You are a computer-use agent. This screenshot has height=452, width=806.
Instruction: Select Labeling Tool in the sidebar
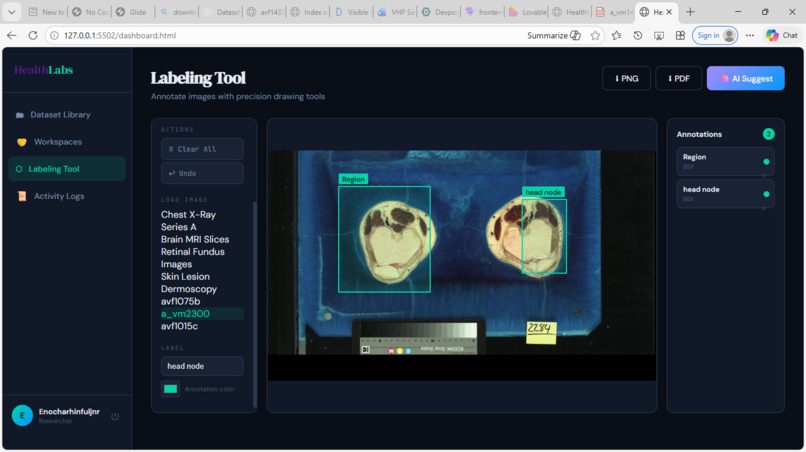(67, 169)
